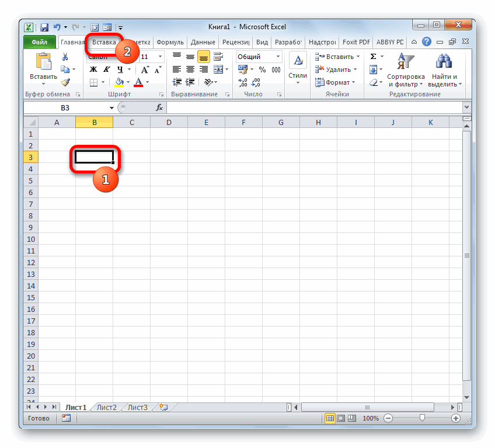Click the wrap text icon
The image size is (495, 448).
click(218, 57)
